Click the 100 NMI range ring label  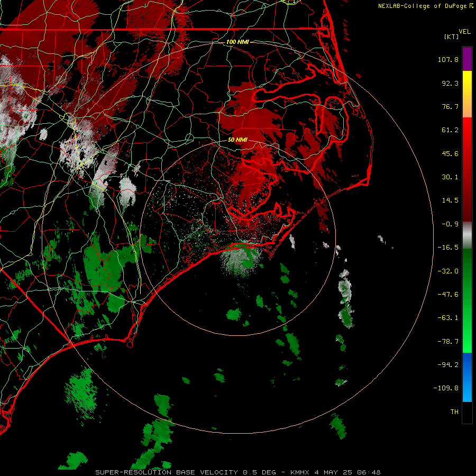point(237,42)
